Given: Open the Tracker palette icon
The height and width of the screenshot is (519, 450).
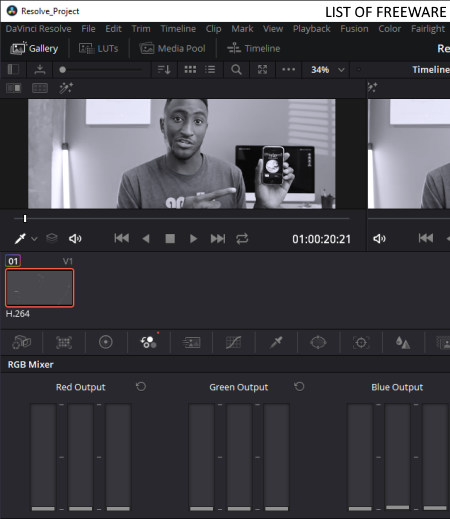Looking at the screenshot, I should [361, 342].
